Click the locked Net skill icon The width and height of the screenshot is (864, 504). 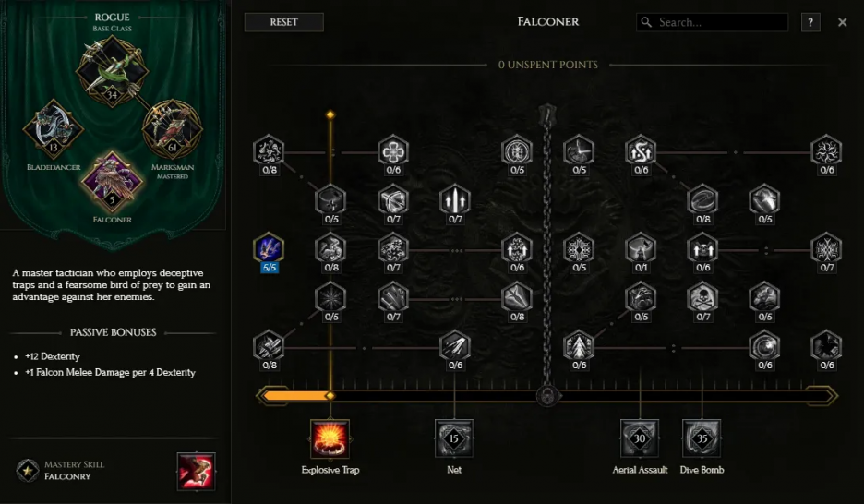click(454, 438)
